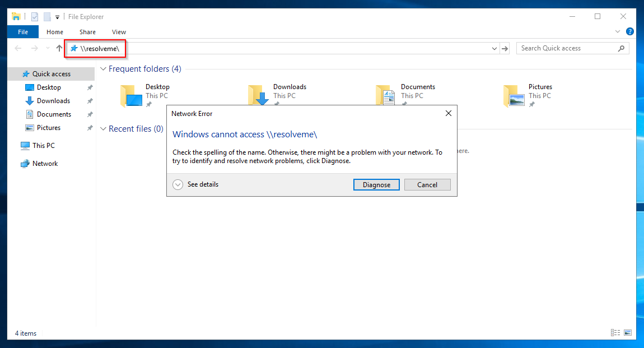Expand See details in the error dialog

point(195,184)
